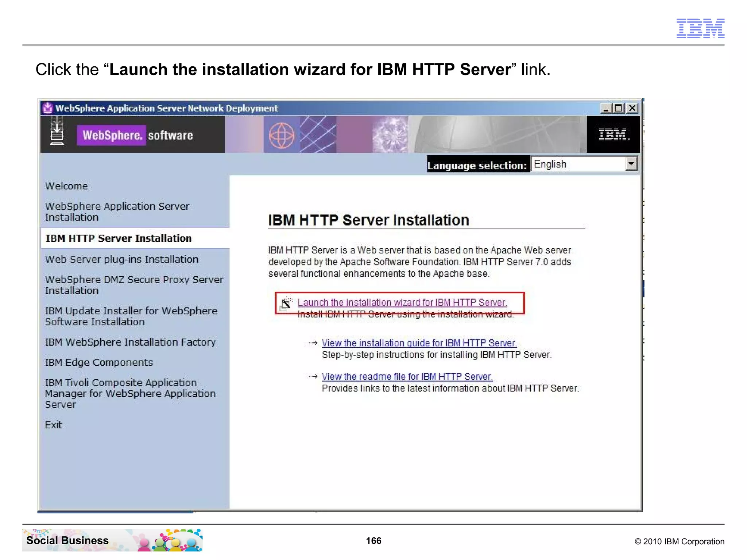
Task: Click the arrow bullet beside the installation guide link
Action: [313, 343]
